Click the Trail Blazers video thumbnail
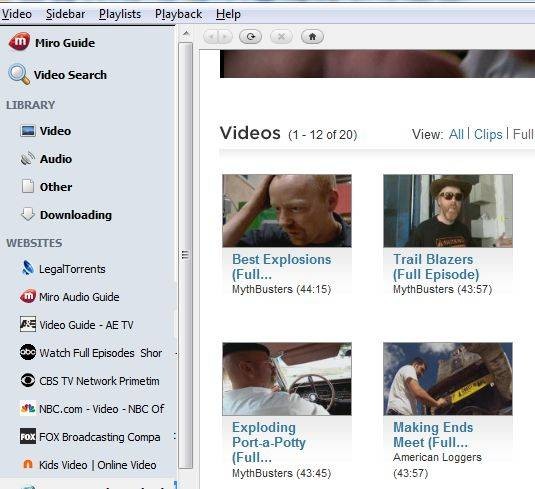The height and width of the screenshot is (489, 535). coord(448,211)
